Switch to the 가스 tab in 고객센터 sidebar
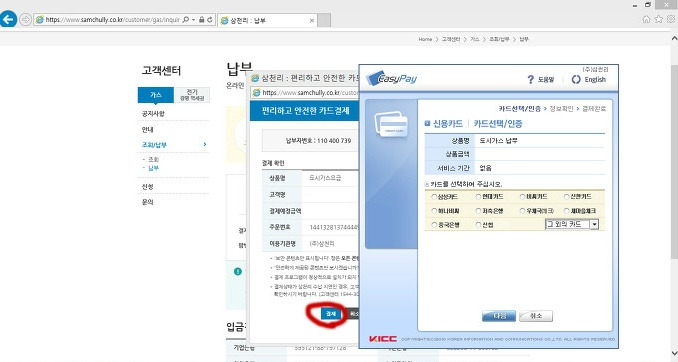 pos(156,95)
